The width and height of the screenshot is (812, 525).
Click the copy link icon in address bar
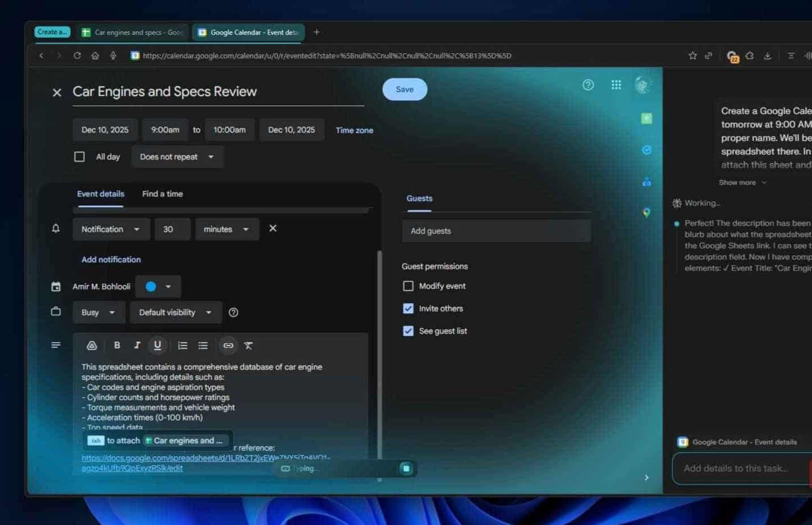click(708, 56)
